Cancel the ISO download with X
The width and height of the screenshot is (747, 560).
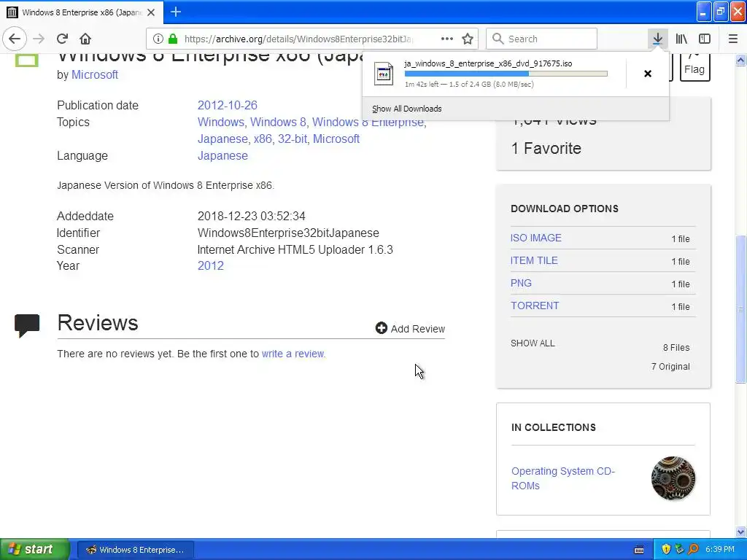point(648,74)
